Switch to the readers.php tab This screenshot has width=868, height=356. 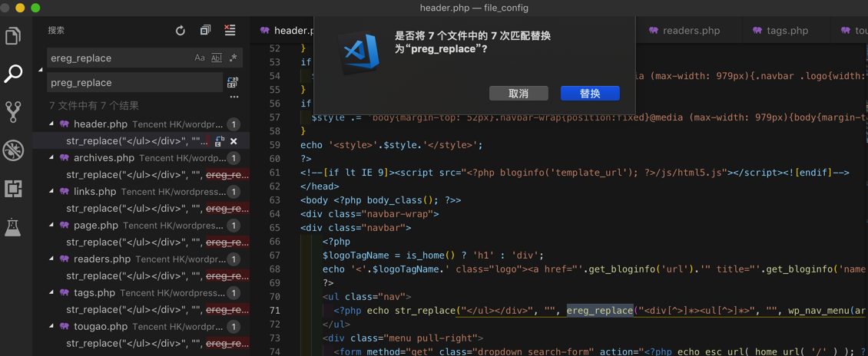[691, 31]
